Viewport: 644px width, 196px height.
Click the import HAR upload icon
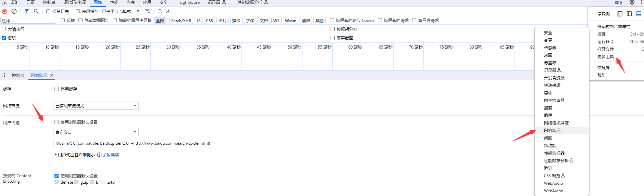160,11
